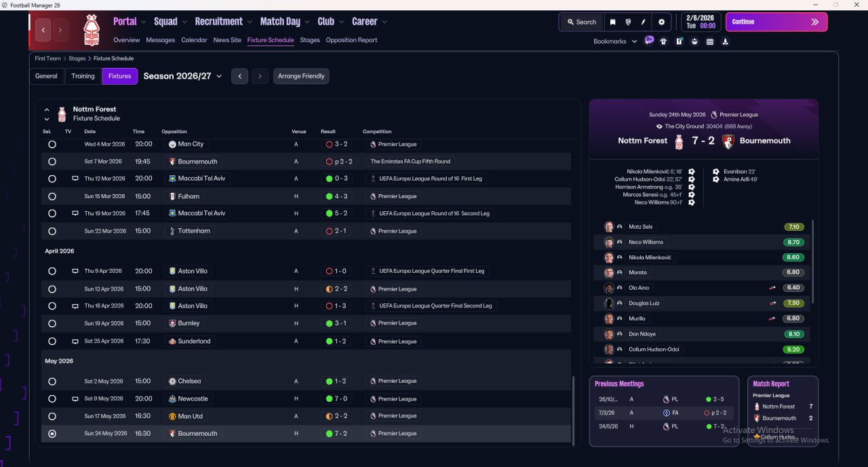Image resolution: width=868 pixels, height=467 pixels.
Task: Open the Search button
Action: (581, 22)
